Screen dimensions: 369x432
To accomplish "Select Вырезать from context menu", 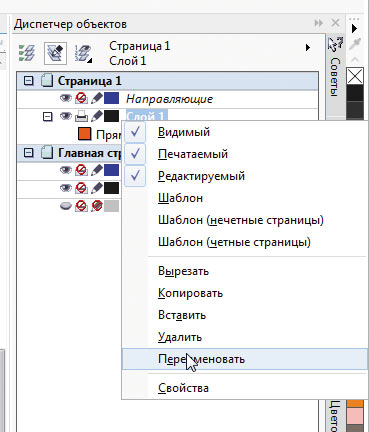I will [x=244, y=271].
